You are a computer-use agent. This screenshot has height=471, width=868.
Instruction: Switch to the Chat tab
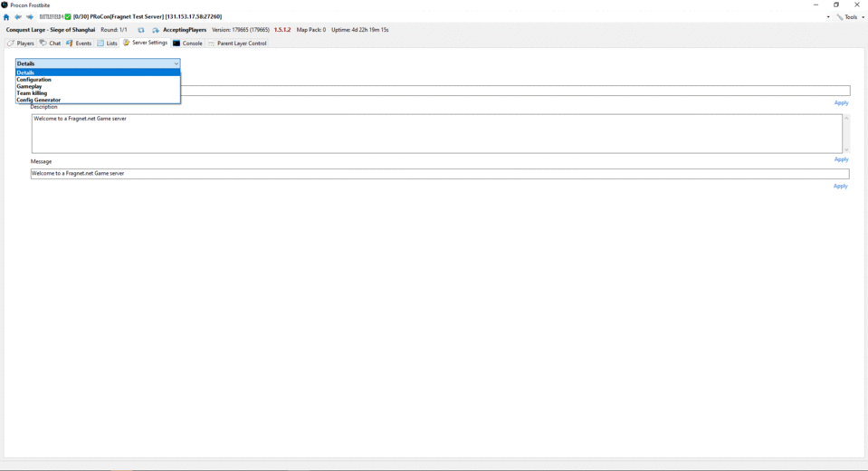[x=50, y=43]
